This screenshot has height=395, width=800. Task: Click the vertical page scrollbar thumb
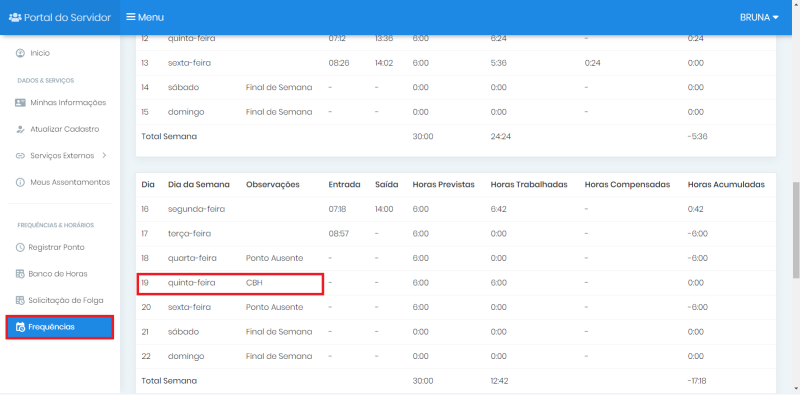(795, 230)
